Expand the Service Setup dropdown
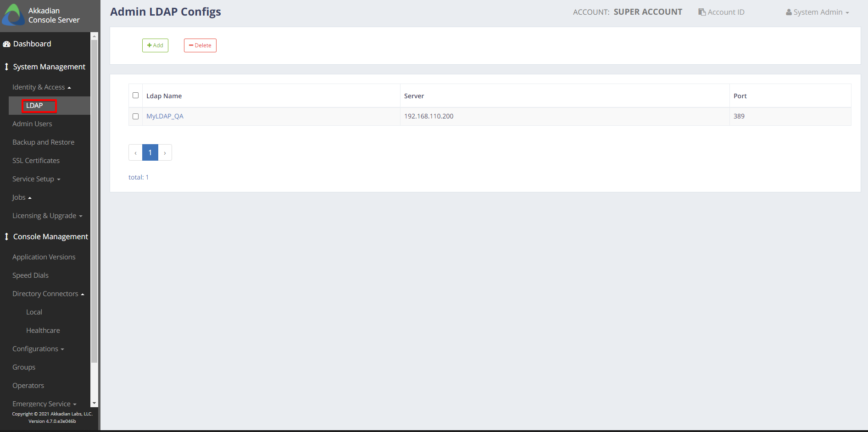This screenshot has height=432, width=868. (x=36, y=179)
